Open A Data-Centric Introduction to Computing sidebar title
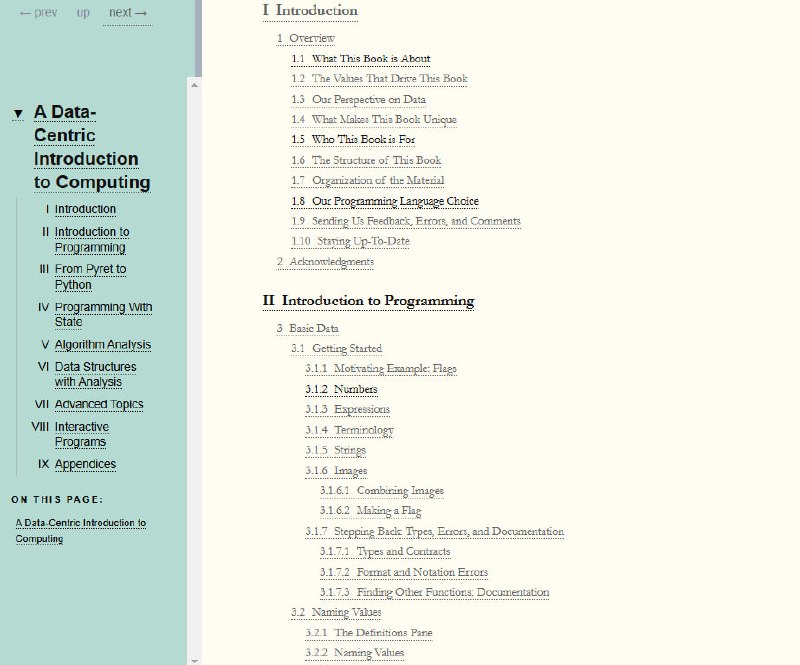The width and height of the screenshot is (800, 665). (92, 147)
